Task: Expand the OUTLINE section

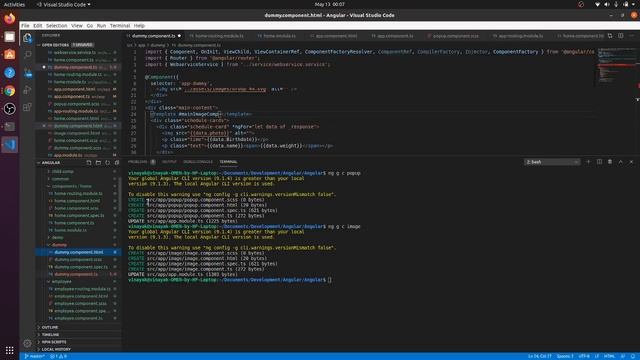Action: coord(50,327)
